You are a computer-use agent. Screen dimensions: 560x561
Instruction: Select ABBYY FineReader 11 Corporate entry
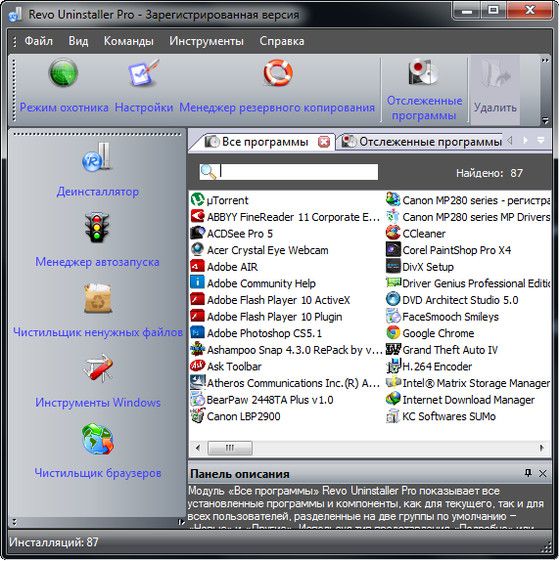(x=285, y=217)
